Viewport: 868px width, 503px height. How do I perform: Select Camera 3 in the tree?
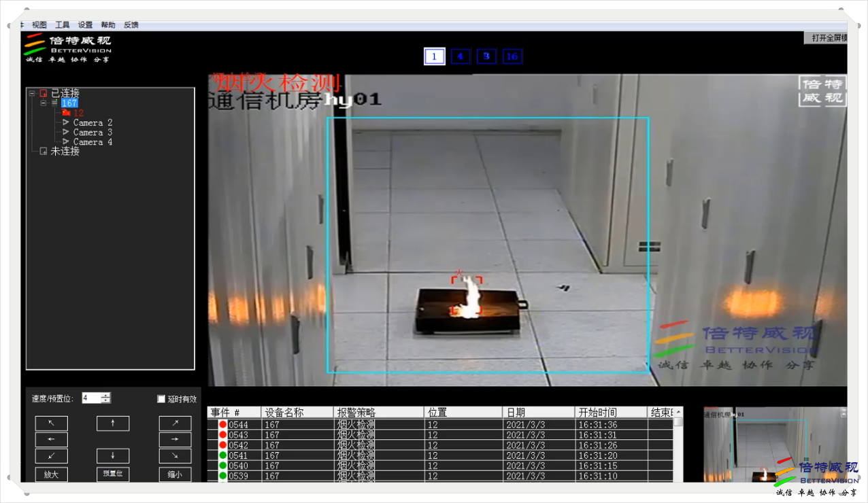pos(93,133)
